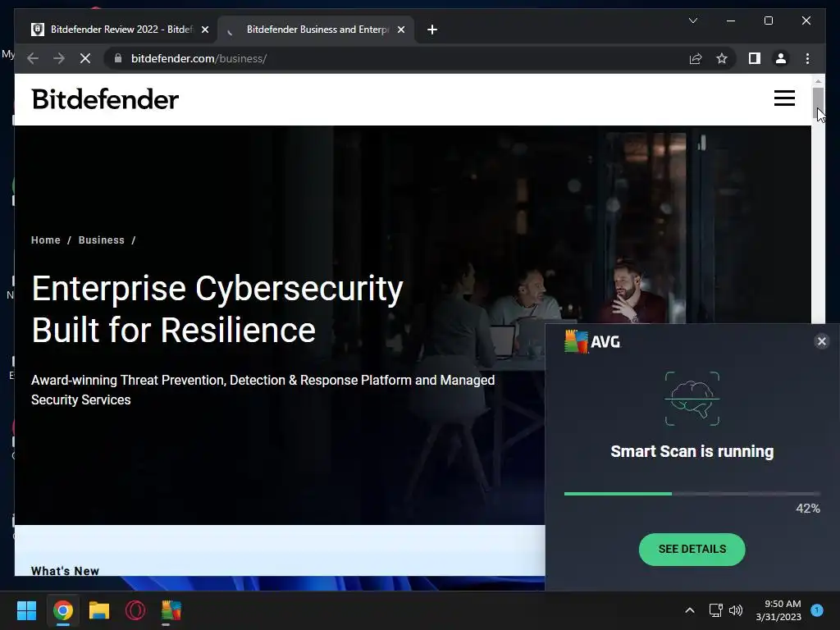Expand the Chrome tab search dropdown

point(692,21)
